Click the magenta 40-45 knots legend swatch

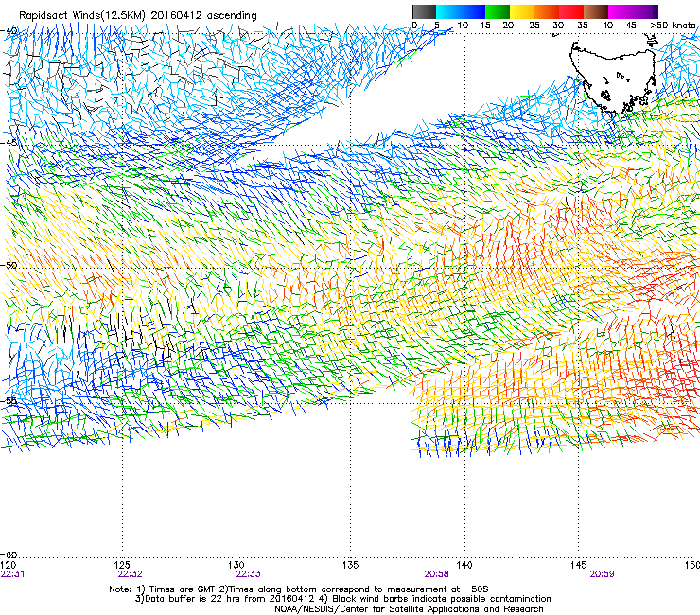click(x=621, y=11)
